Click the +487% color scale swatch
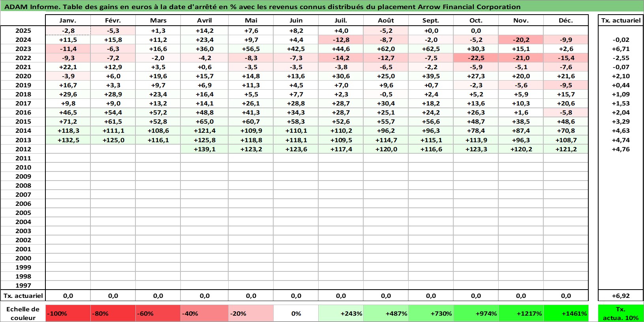This screenshot has height=322, width=644. coord(386,313)
